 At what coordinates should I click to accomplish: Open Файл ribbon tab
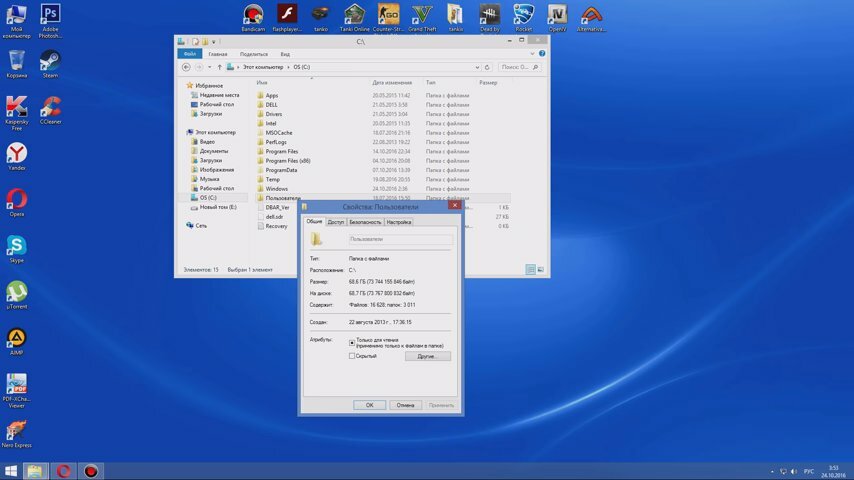point(190,54)
